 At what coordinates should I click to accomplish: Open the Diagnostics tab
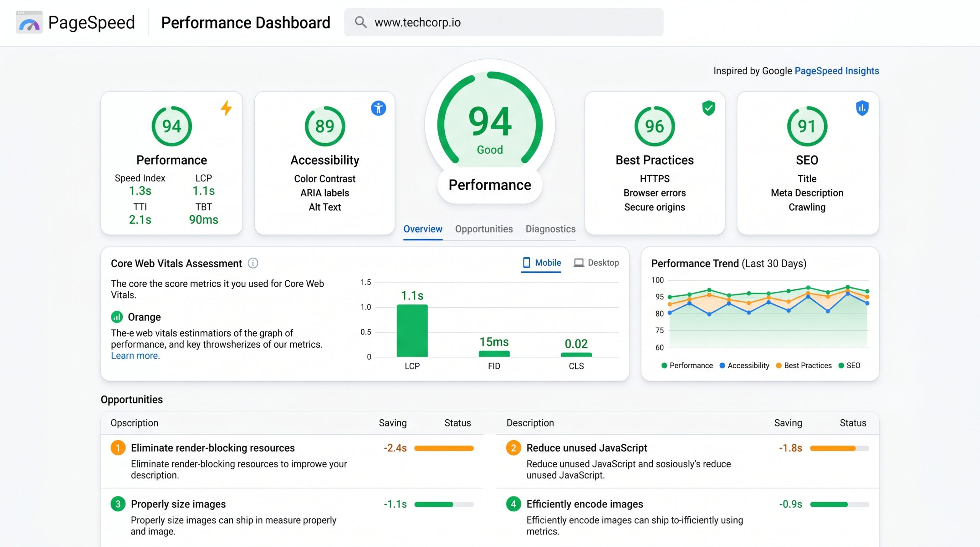(x=550, y=229)
